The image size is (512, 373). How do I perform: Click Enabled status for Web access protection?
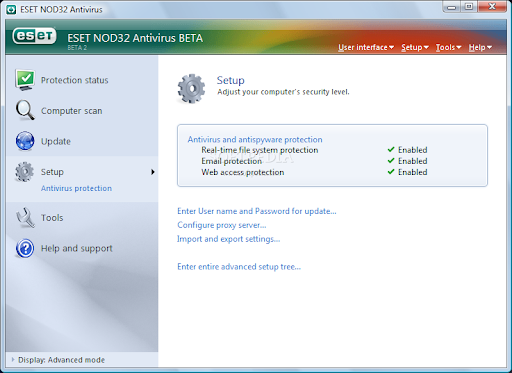click(413, 172)
